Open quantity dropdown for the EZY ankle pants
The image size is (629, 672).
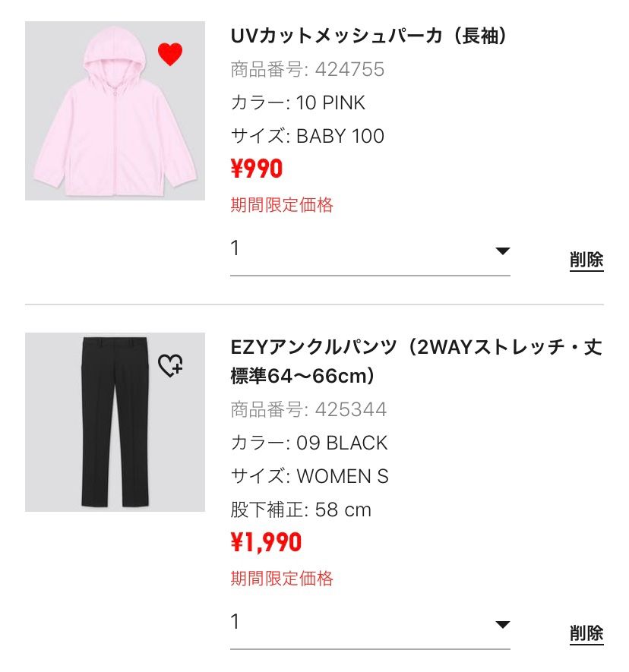(370, 623)
